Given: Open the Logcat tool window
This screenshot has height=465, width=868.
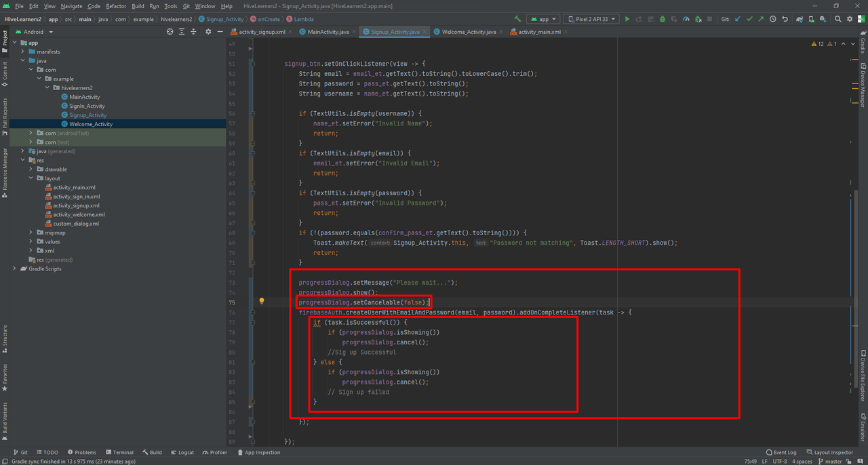Looking at the screenshot, I should point(182,452).
